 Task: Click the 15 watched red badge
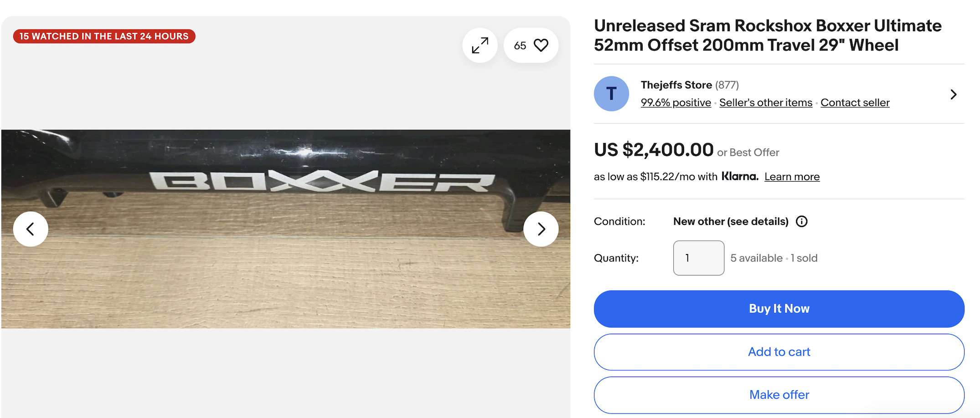[104, 36]
